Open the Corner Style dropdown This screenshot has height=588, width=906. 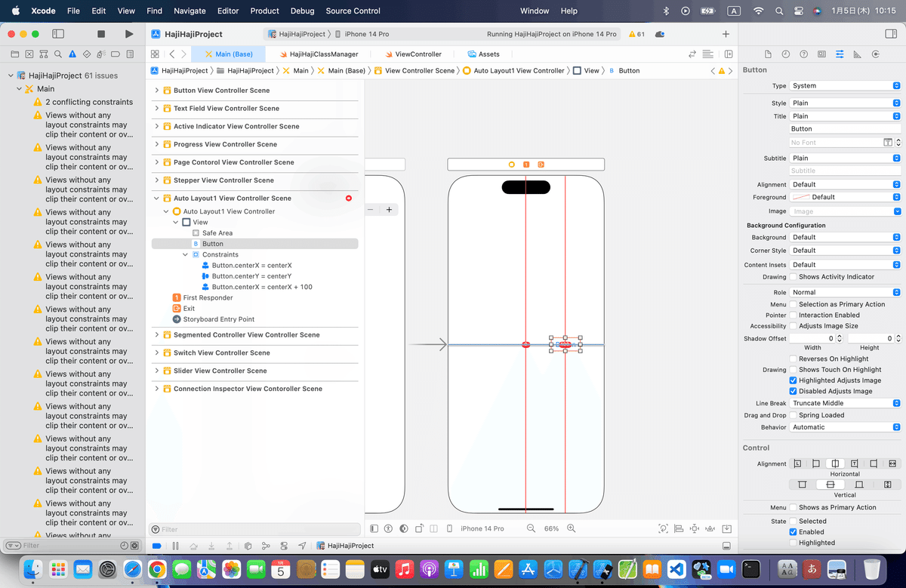tap(845, 251)
